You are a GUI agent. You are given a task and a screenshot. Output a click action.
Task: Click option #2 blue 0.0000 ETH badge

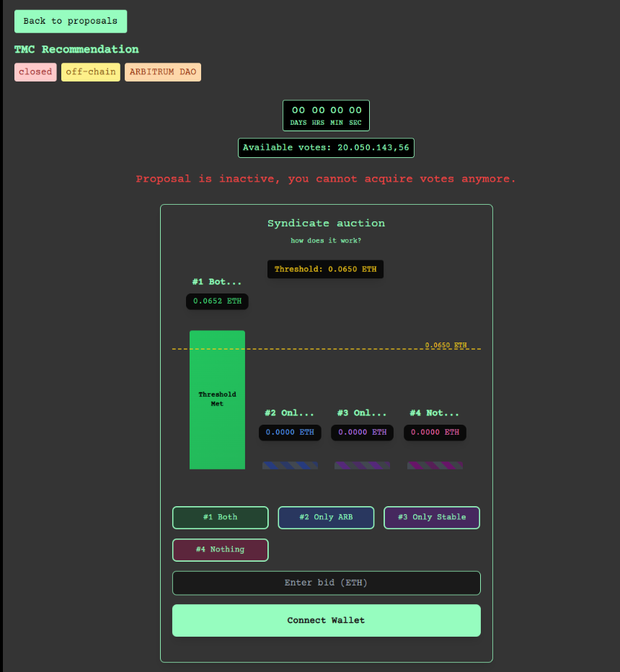(x=290, y=433)
